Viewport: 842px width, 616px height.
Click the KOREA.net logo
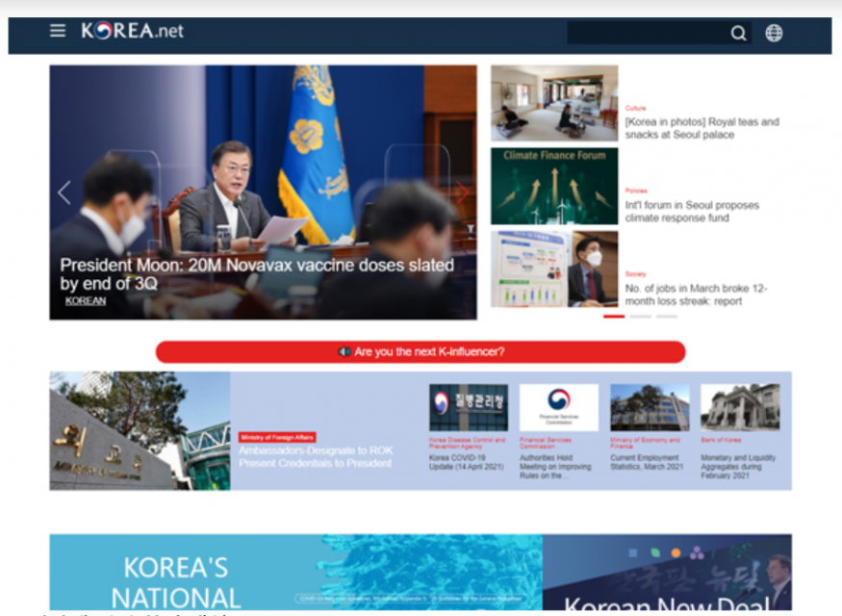click(x=132, y=31)
